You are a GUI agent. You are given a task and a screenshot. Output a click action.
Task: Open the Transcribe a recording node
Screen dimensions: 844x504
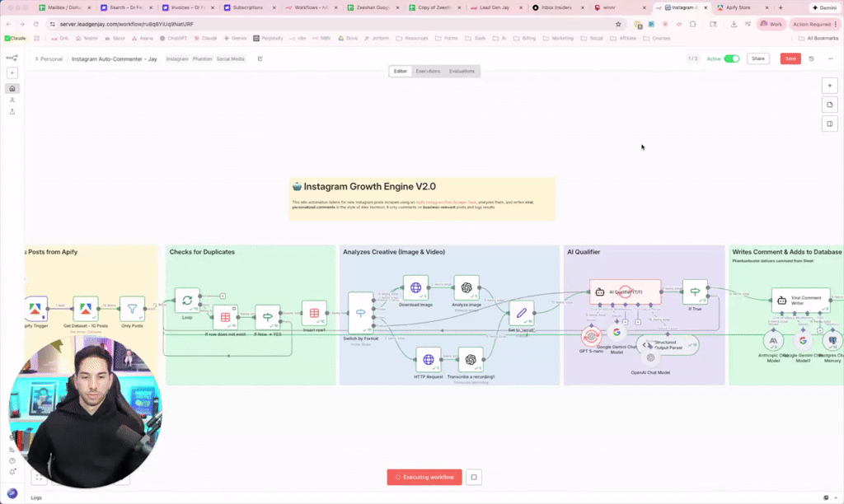pyautogui.click(x=469, y=360)
